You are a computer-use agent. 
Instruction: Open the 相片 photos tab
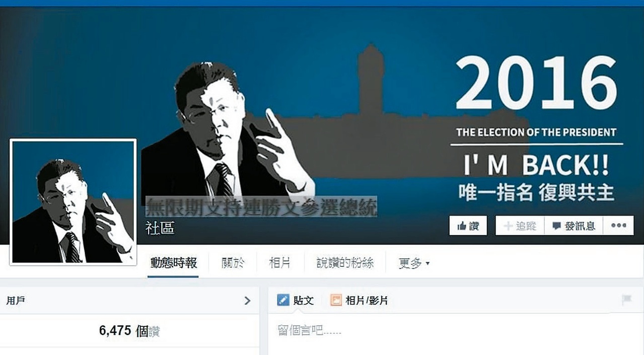279,263
